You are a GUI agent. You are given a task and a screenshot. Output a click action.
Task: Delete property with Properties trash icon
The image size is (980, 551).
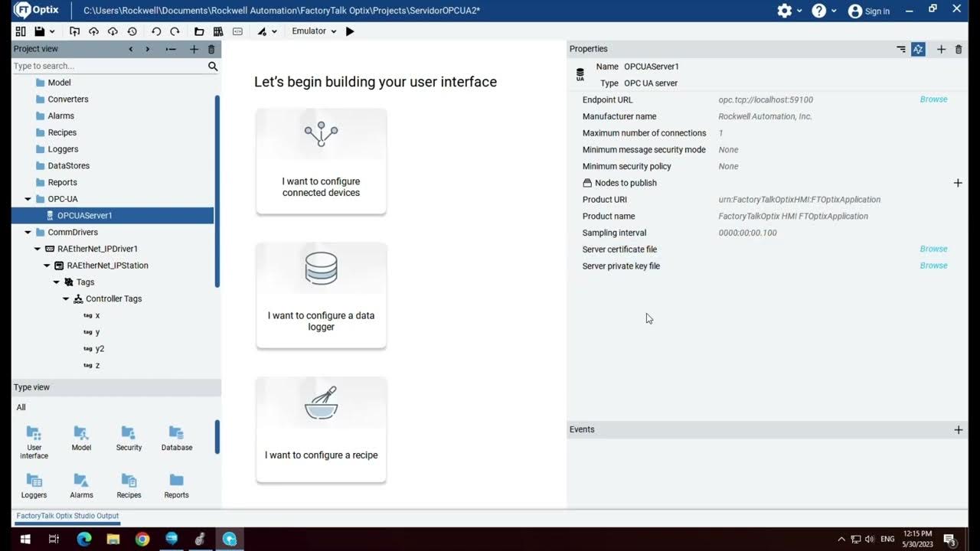[959, 49]
